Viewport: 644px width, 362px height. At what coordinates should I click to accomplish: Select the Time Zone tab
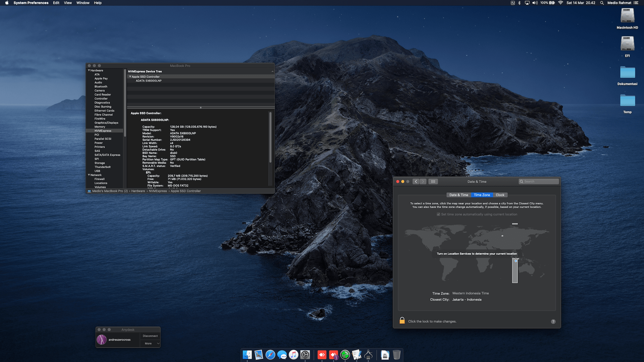point(482,195)
